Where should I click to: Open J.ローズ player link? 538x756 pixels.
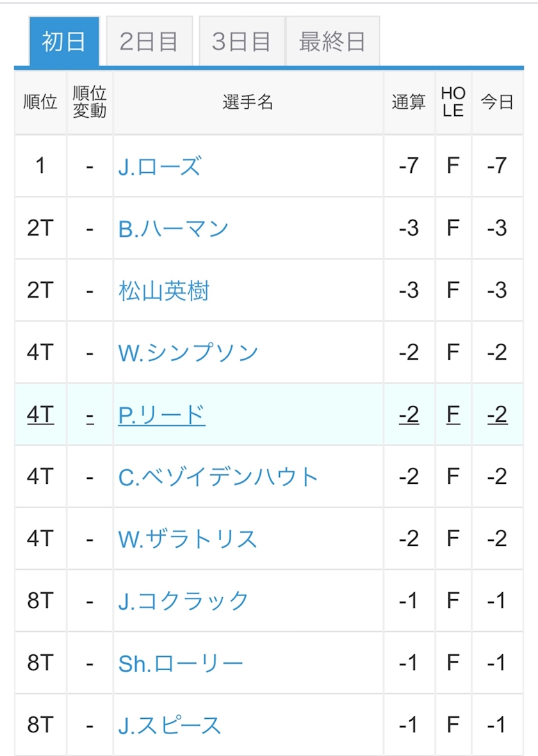159,167
